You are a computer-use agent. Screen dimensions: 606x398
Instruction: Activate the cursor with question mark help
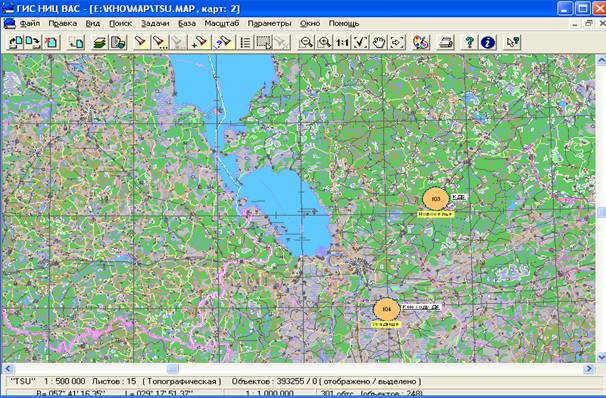512,42
